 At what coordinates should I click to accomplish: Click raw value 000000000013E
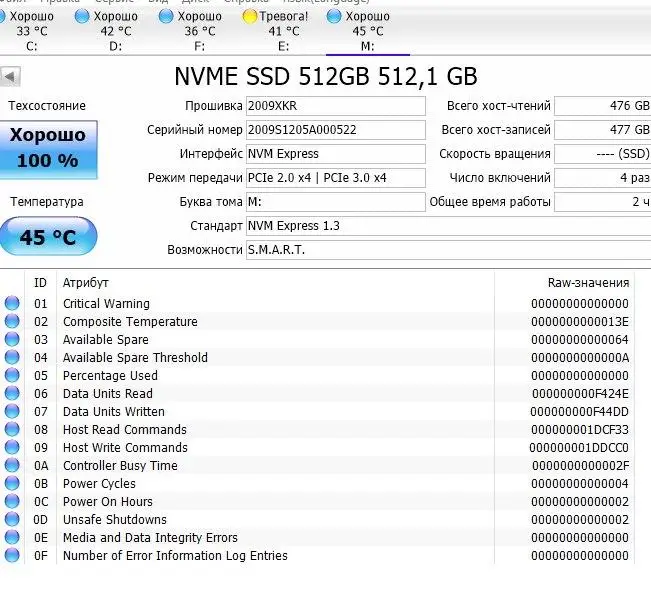click(x=580, y=322)
